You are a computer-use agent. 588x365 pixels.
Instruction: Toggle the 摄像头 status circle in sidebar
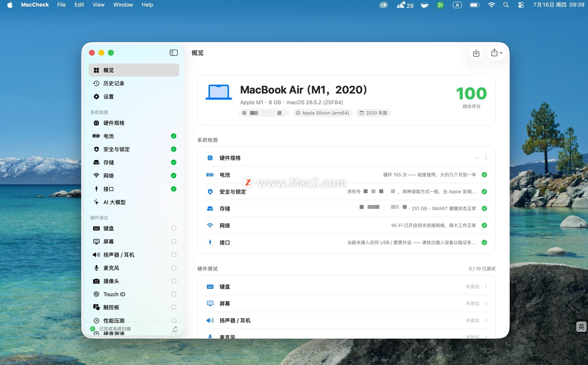pyautogui.click(x=174, y=281)
